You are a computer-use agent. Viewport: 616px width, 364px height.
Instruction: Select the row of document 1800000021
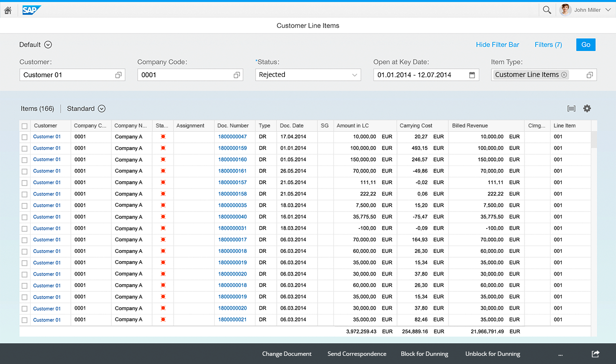click(25, 320)
